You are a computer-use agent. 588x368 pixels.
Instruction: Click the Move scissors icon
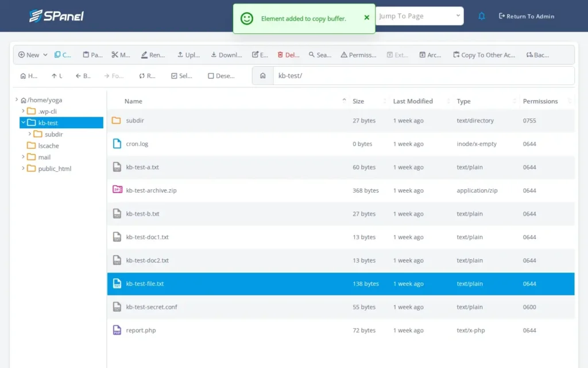pos(115,55)
